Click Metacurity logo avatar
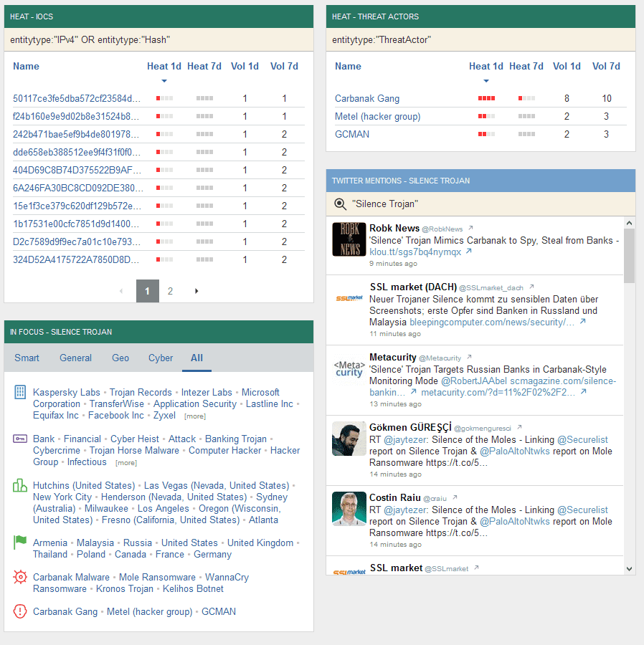Screen dimensions: 644x645 coord(349,368)
